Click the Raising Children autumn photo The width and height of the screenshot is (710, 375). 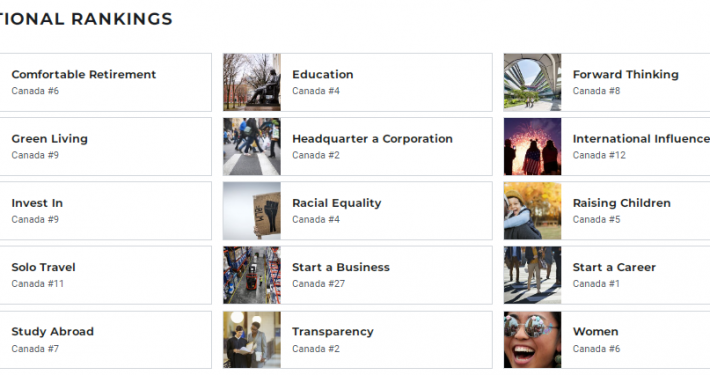pyautogui.click(x=532, y=211)
